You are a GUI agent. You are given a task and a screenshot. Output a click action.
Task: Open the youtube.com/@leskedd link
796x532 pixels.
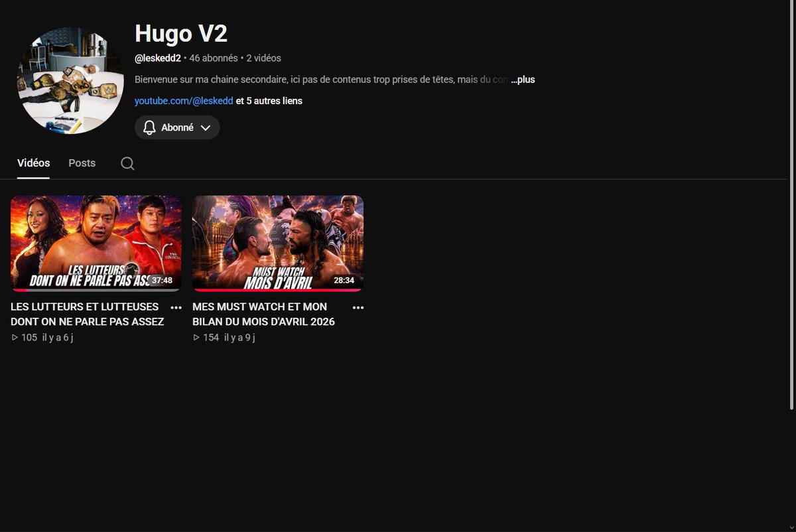[184, 101]
